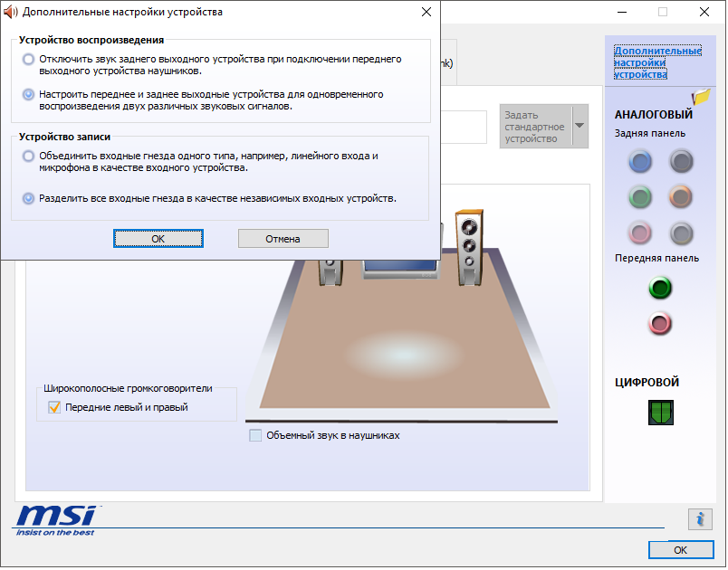Click 'Устройство воспроизведения' group title
The width and height of the screenshot is (728, 570).
click(91, 41)
